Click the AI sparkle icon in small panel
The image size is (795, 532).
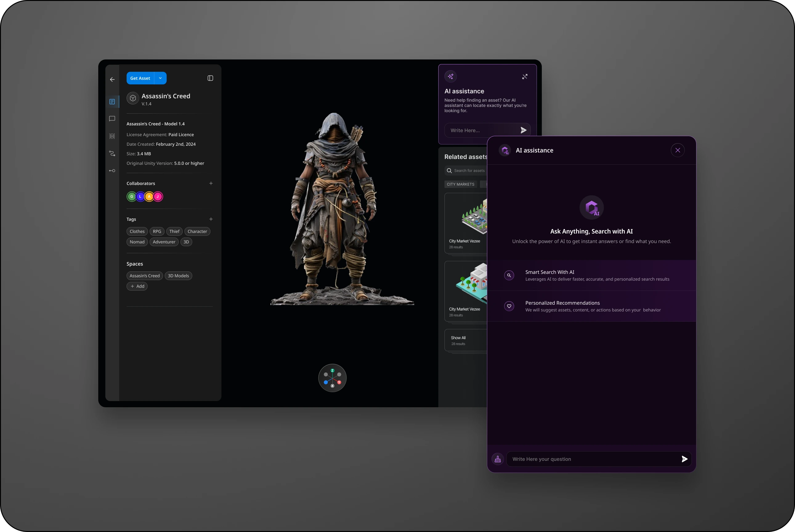click(x=451, y=76)
